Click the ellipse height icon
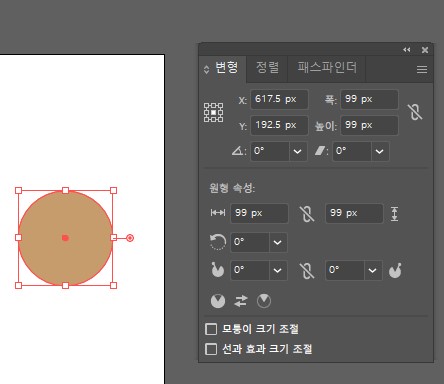444x384 pixels. point(394,214)
